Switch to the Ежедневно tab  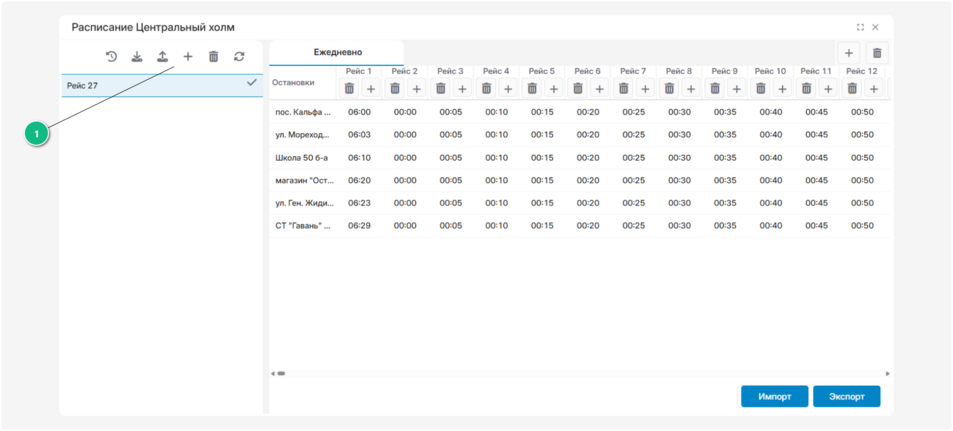(338, 52)
